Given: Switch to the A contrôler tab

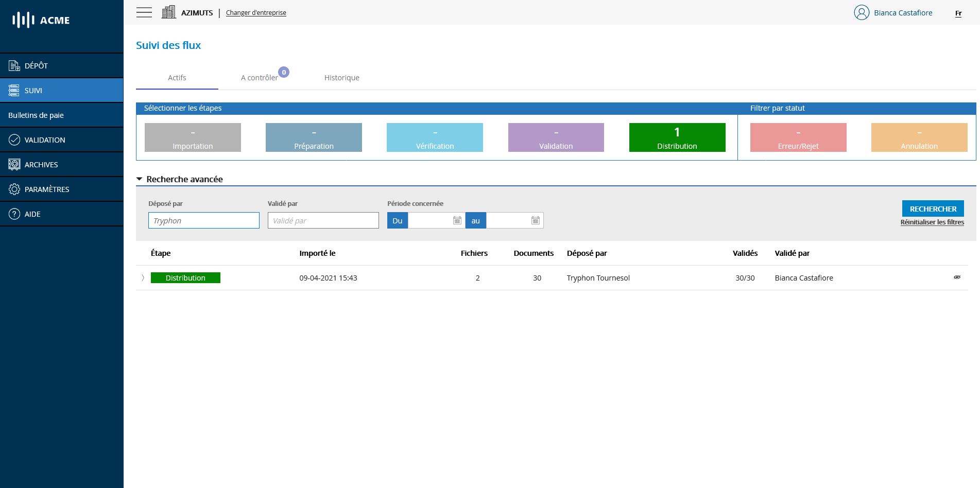Looking at the screenshot, I should pos(260,78).
